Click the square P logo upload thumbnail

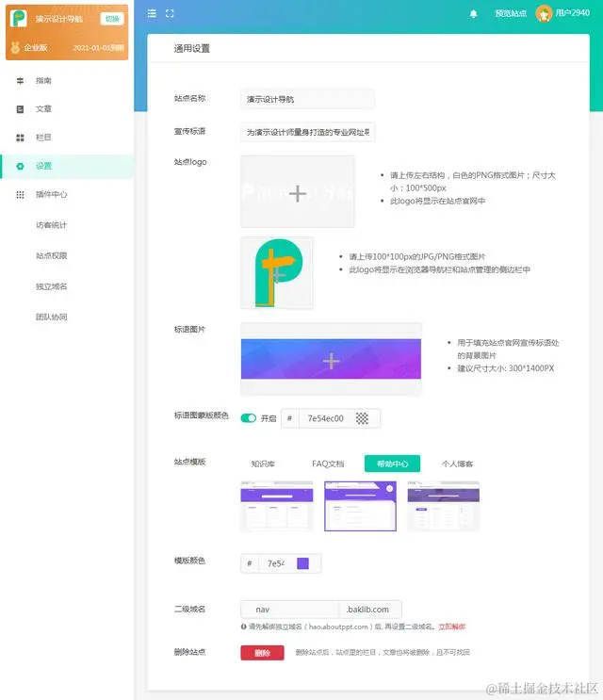tap(277, 273)
